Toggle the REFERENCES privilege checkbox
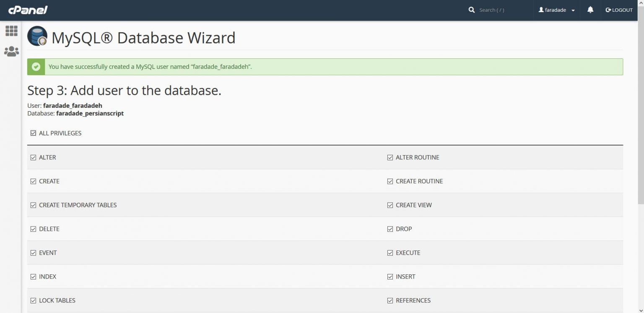The height and width of the screenshot is (313, 644). point(390,301)
